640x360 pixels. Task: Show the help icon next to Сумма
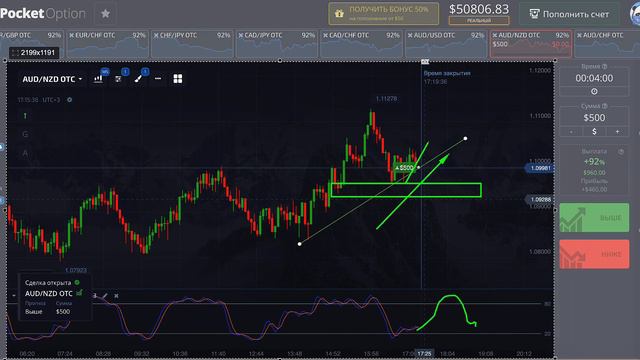coord(604,106)
